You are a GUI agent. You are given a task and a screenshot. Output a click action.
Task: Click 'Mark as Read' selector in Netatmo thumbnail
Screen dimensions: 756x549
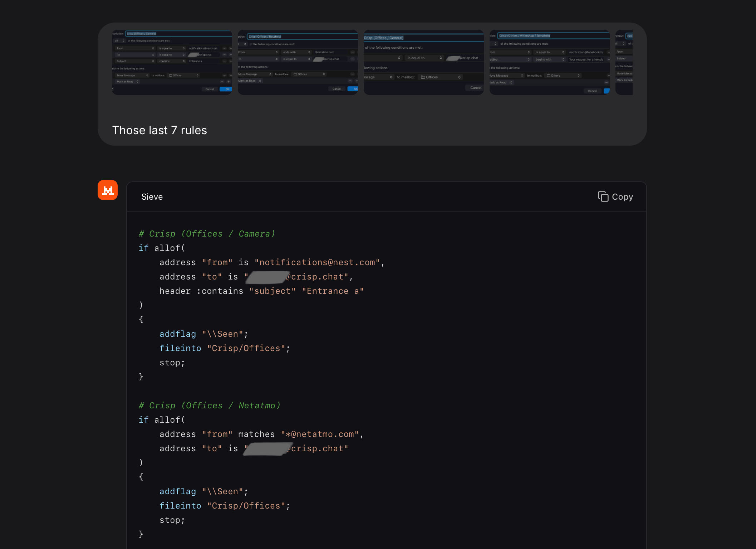point(250,81)
